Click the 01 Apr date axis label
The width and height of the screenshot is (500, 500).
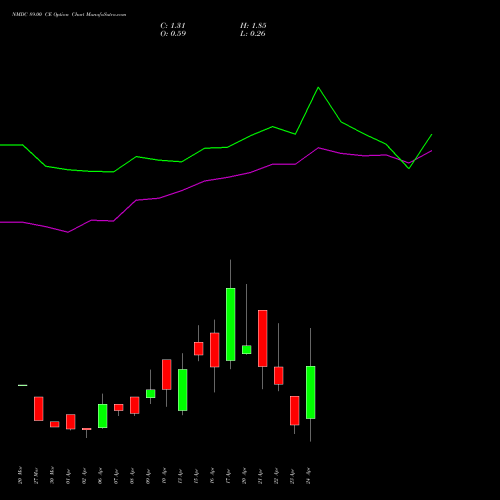pyautogui.click(x=69, y=476)
